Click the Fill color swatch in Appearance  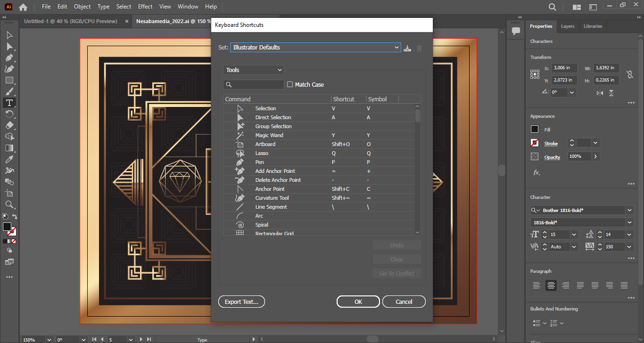click(535, 130)
